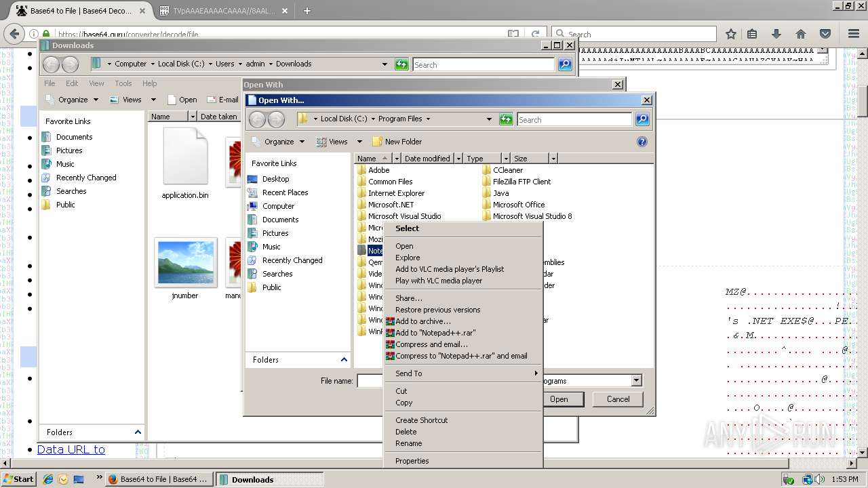The height and width of the screenshot is (488, 868).
Task: Open help icon in Open With dialog
Action: coord(642,142)
